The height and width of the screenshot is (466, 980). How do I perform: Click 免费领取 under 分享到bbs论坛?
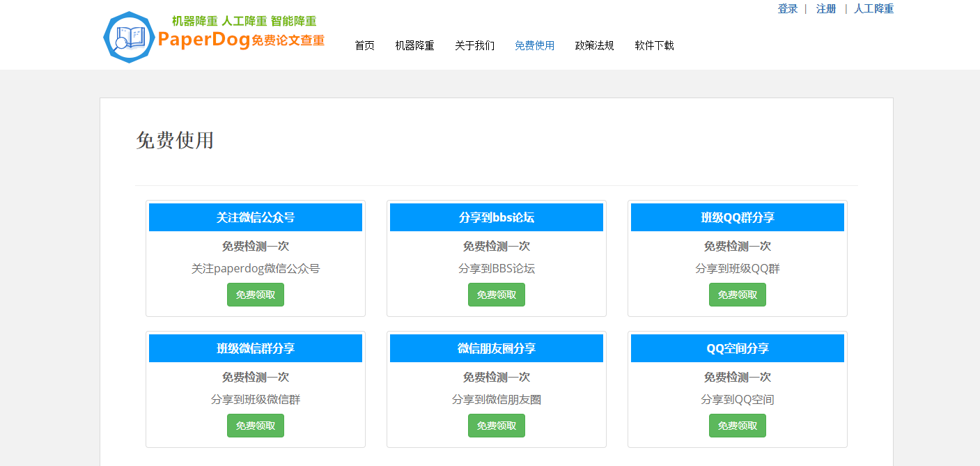pyautogui.click(x=496, y=295)
